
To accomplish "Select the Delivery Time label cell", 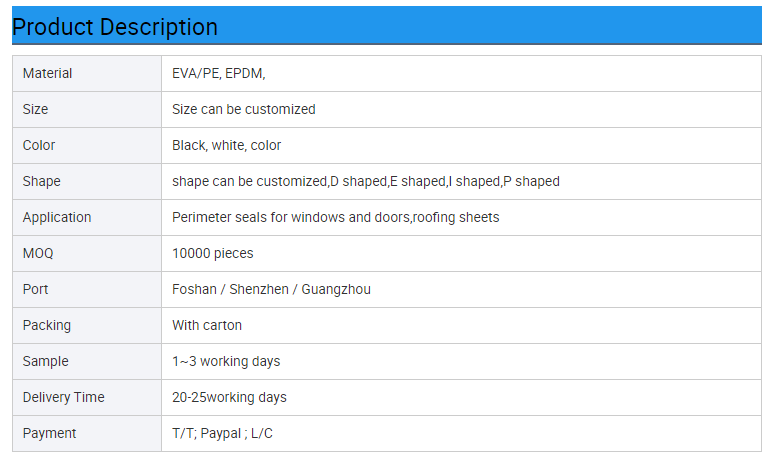I will (x=64, y=397).
